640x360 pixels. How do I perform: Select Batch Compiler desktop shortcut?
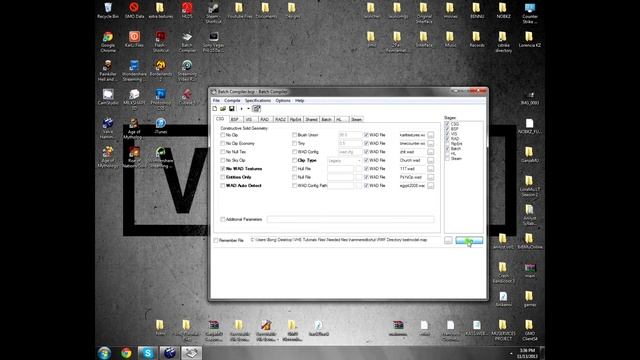click(187, 42)
